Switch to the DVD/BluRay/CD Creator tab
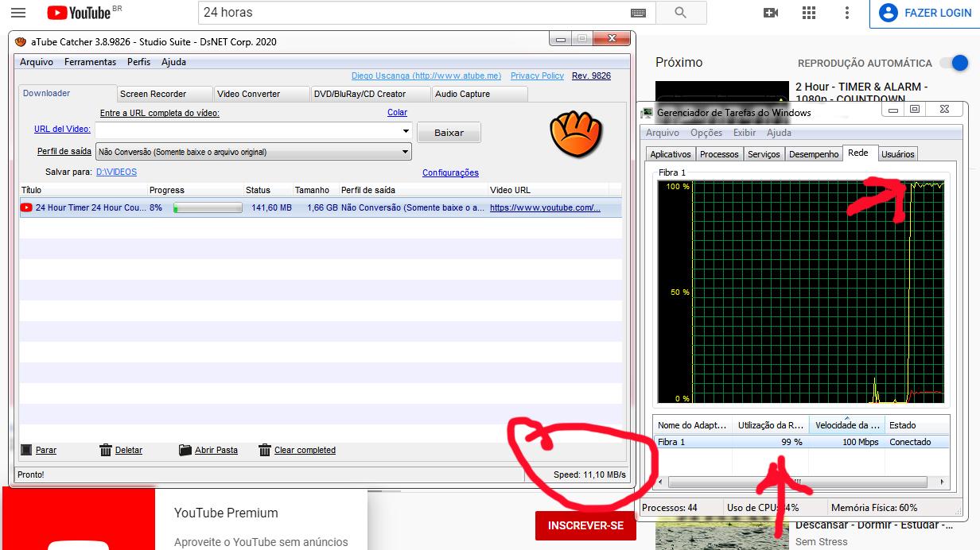The image size is (980, 550). coord(369,94)
